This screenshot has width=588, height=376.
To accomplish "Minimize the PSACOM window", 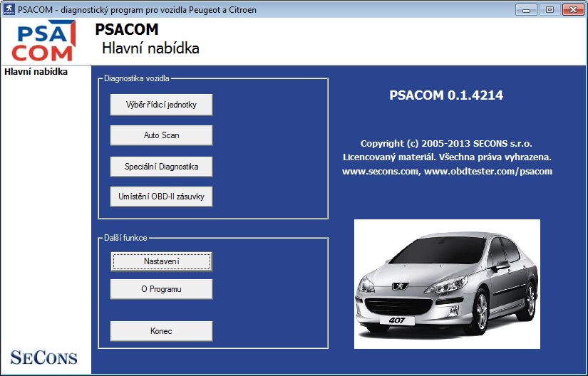I will (x=526, y=10).
